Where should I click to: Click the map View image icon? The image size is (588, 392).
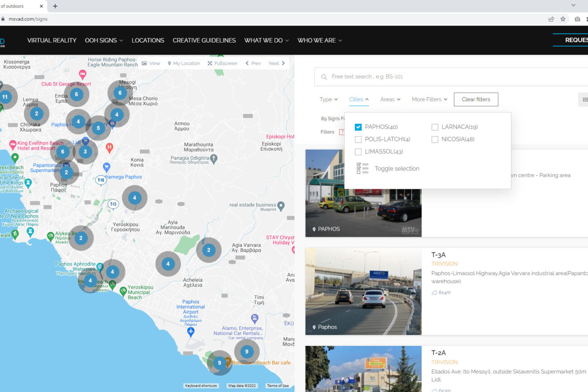[144, 63]
